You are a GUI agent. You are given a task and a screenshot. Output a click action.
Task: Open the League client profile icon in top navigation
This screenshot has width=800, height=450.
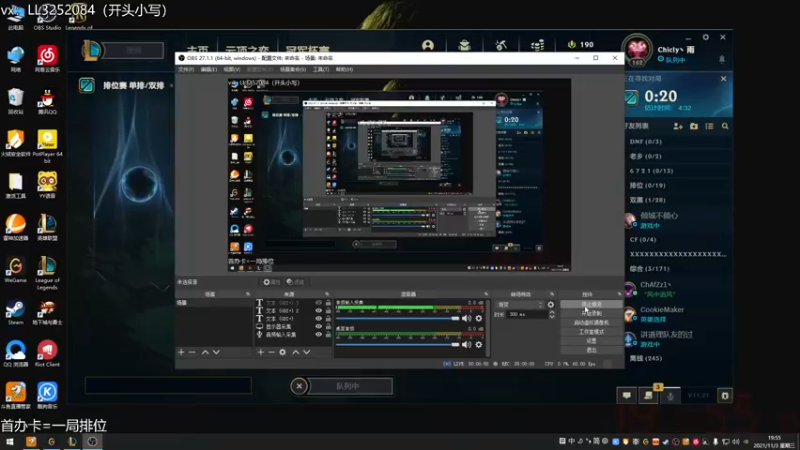click(428, 45)
